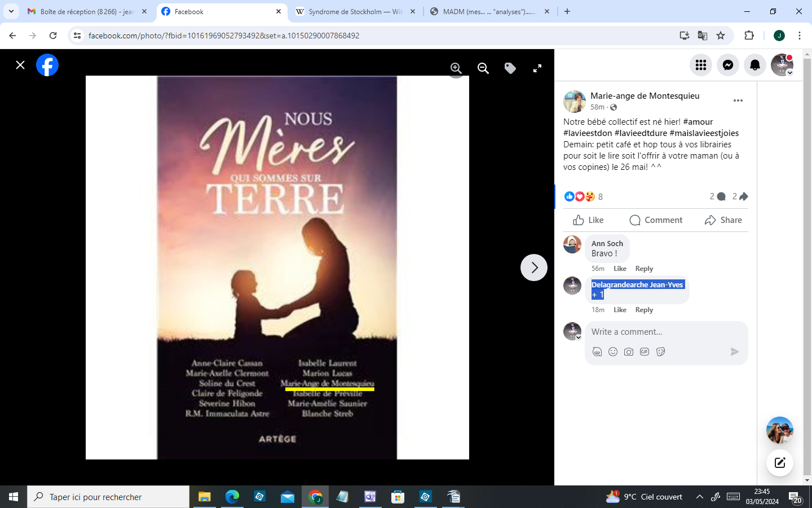This screenshot has width=812, height=508.
Task: Zoom out of the photo
Action: pyautogui.click(x=483, y=68)
